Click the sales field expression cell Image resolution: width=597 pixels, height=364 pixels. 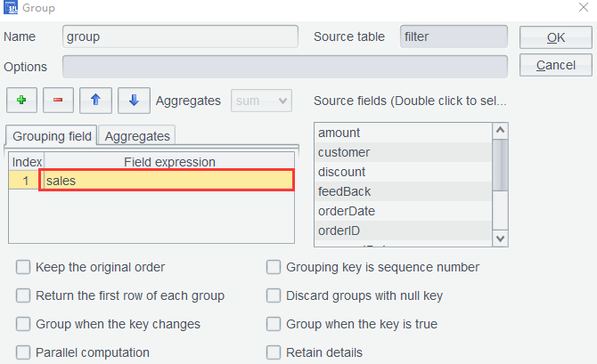pyautogui.click(x=168, y=181)
